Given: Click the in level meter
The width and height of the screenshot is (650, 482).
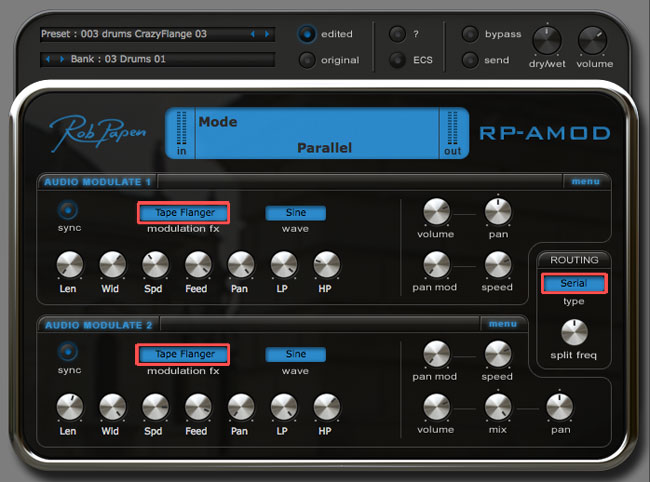Looking at the screenshot, I should pyautogui.click(x=182, y=128).
